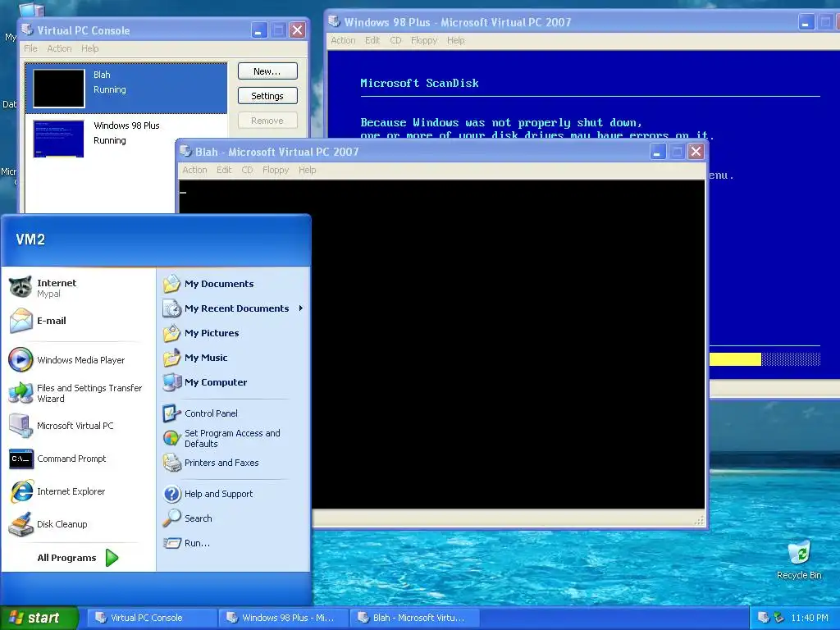Open Command Prompt icon
This screenshot has width=840, height=630.
coord(21,459)
